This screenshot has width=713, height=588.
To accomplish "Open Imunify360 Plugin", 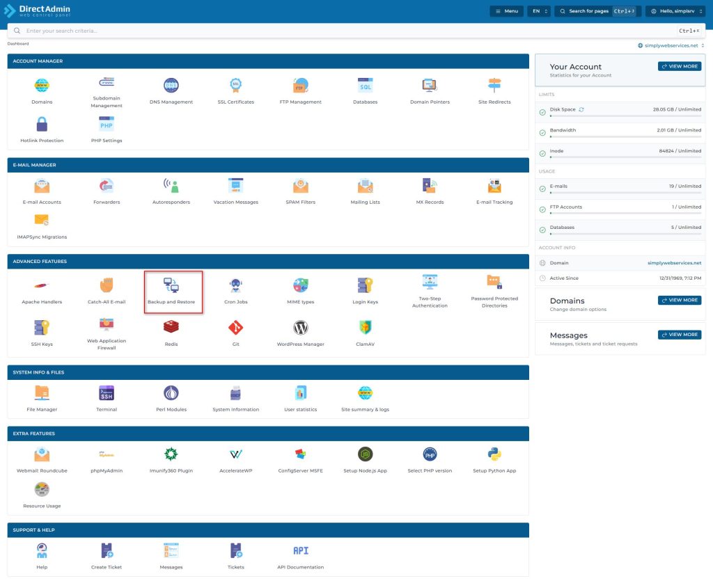I will pyautogui.click(x=171, y=460).
